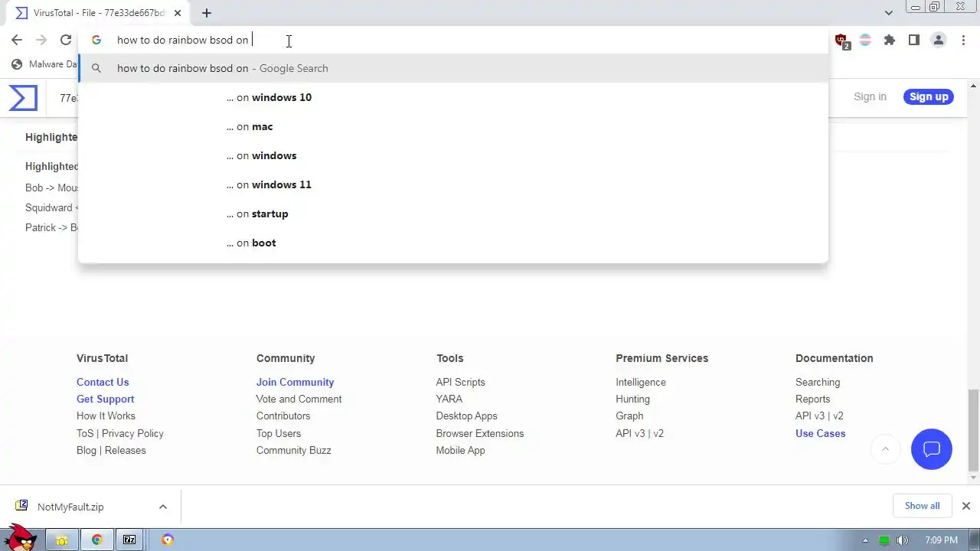Screen dimensions: 980x551
Task: Click the Angry Birds start button
Action: tap(20, 538)
